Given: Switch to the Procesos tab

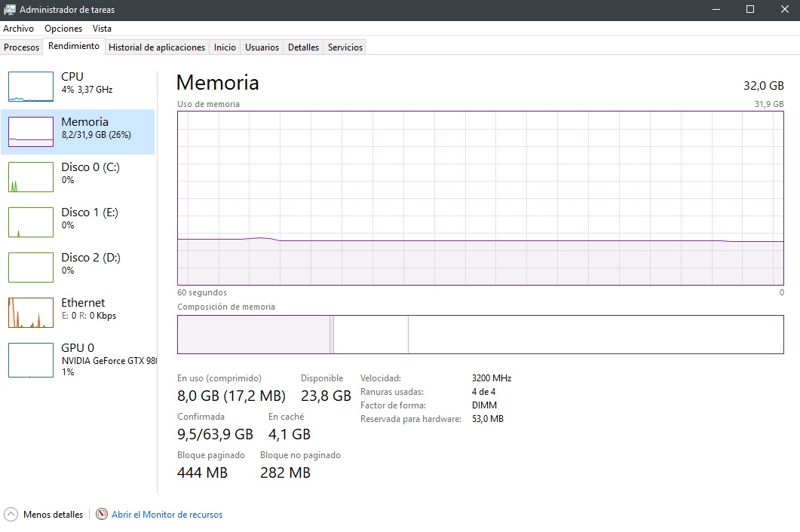Looking at the screenshot, I should click(21, 47).
